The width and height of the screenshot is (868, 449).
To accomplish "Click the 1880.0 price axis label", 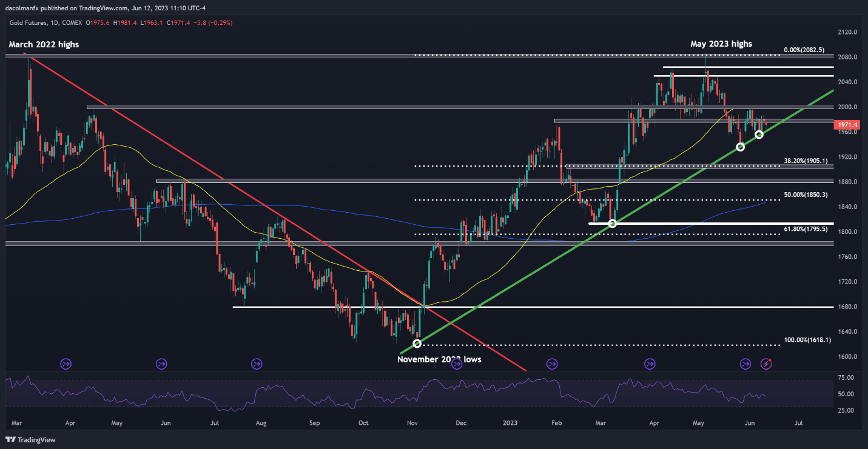I will (847, 182).
